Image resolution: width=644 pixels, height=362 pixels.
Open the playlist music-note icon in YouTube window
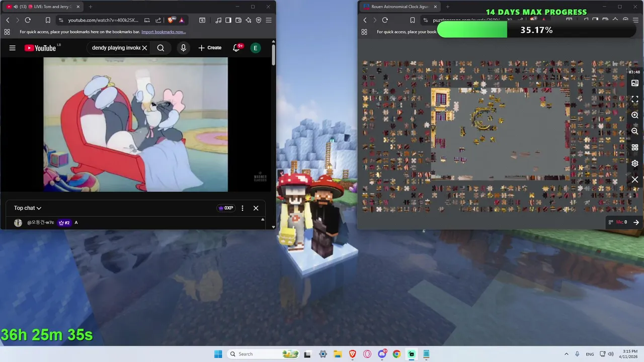tap(218, 20)
